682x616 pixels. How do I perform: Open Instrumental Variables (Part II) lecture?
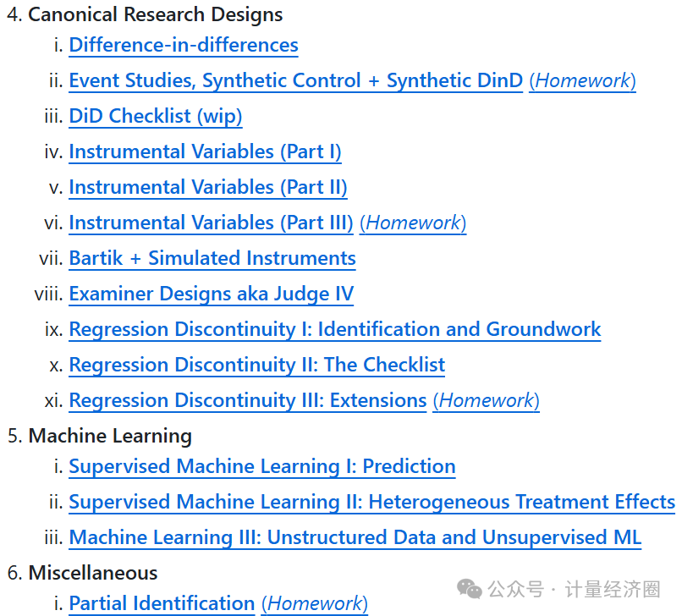click(x=208, y=188)
